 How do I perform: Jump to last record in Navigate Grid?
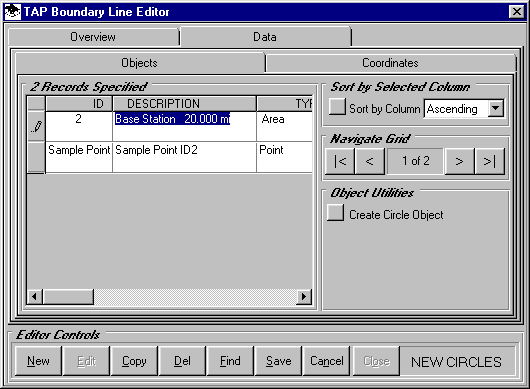click(x=489, y=161)
